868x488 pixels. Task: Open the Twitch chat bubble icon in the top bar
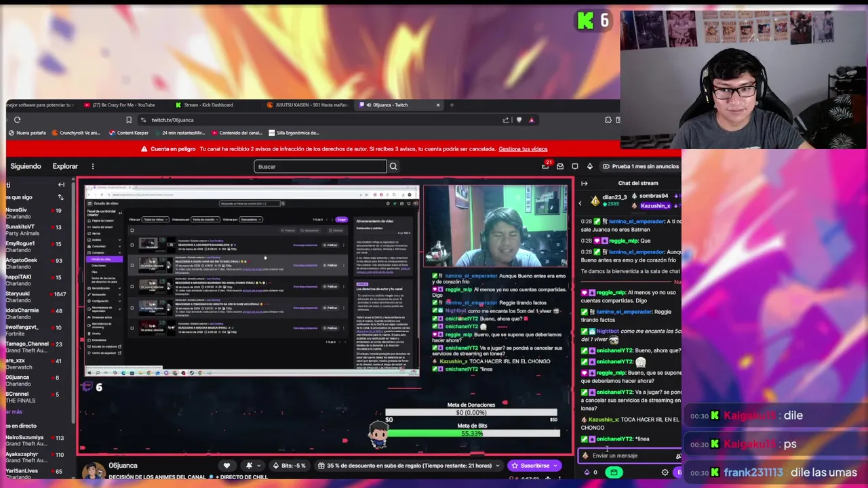click(575, 166)
